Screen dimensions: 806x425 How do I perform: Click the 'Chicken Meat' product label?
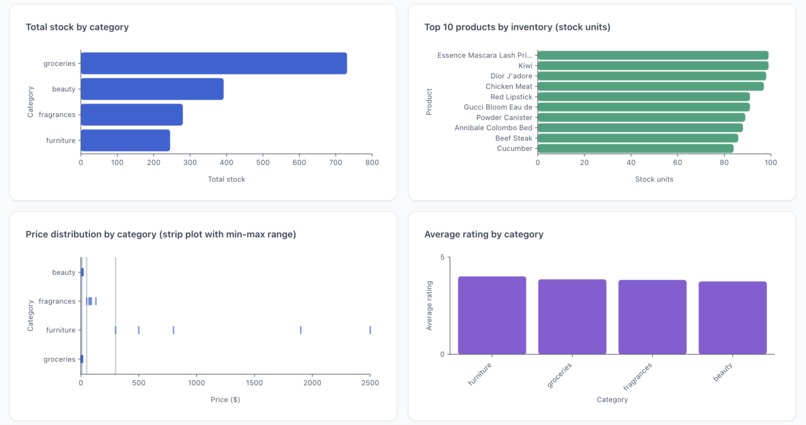[x=509, y=86]
